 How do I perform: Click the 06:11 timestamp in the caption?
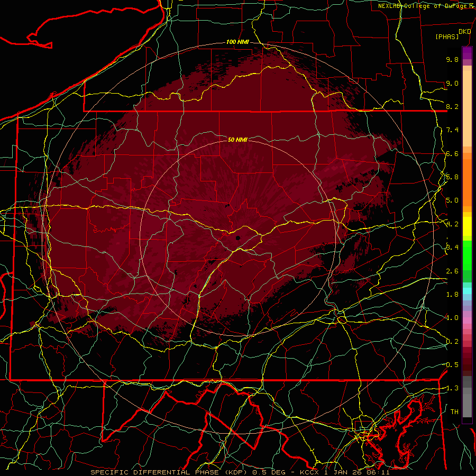point(377,472)
